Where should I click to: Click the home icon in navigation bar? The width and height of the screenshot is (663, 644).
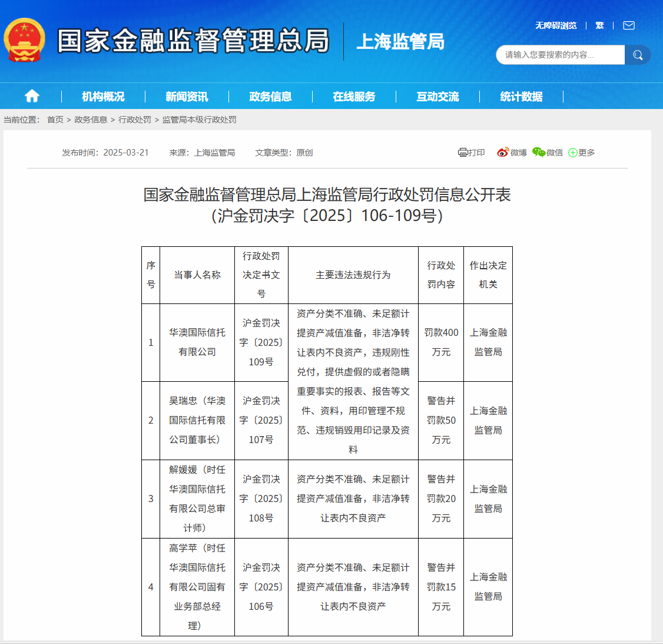click(32, 96)
